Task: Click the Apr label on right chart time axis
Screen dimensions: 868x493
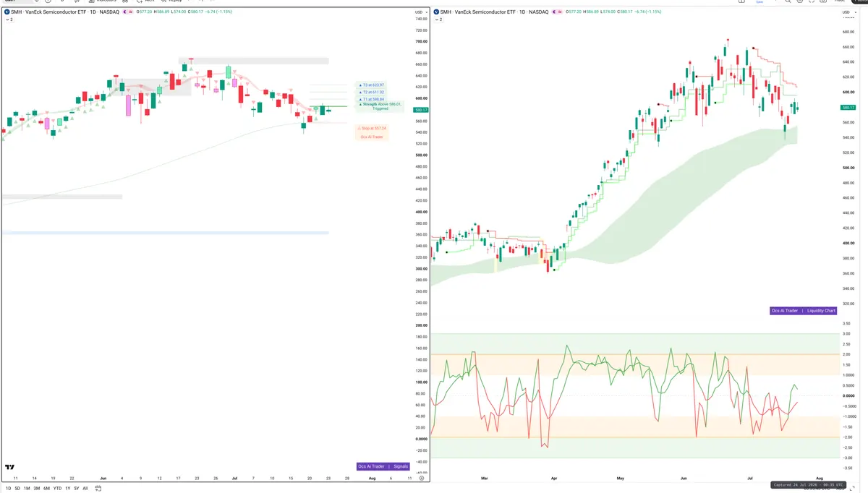Action: pos(553,479)
